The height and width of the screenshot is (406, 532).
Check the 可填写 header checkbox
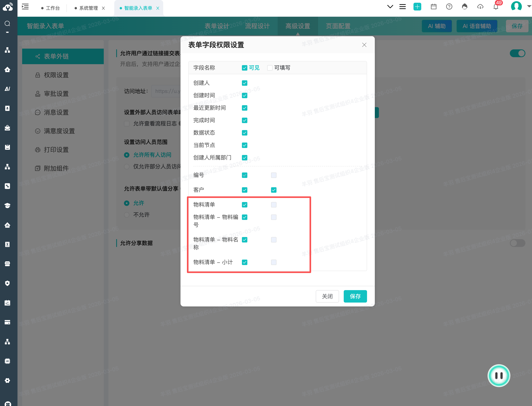pos(270,68)
